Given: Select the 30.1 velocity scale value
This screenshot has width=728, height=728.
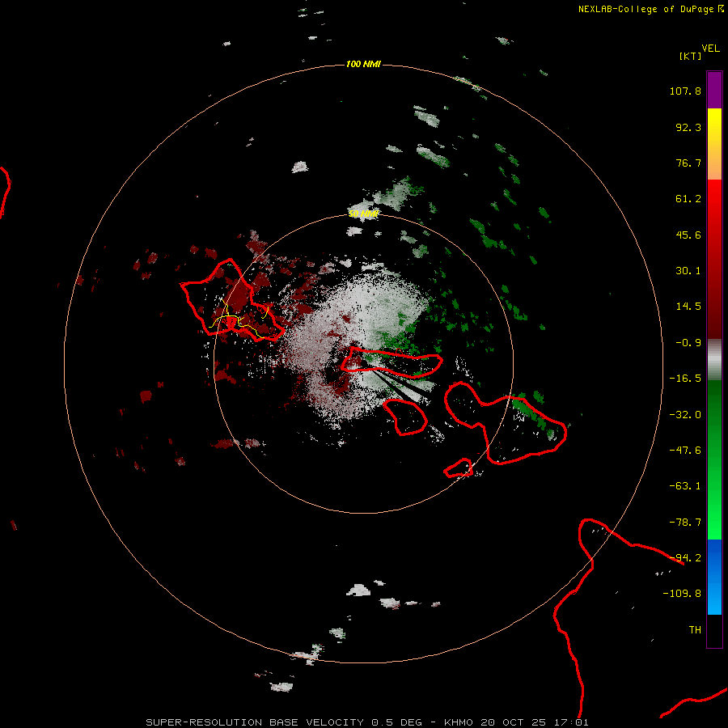Looking at the screenshot, I should coord(688,271).
